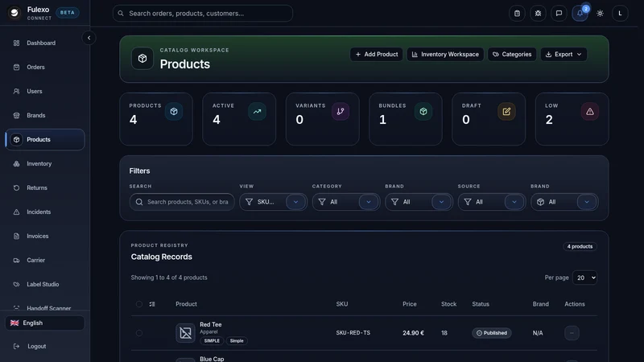Collapse the sidebar with the chevron button
The height and width of the screenshot is (362, 644).
89,38
